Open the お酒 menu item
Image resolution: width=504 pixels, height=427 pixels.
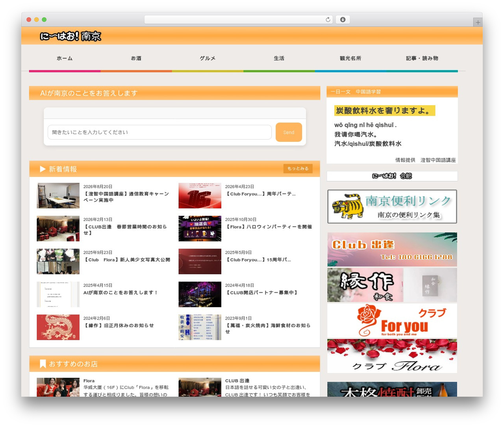tap(136, 58)
